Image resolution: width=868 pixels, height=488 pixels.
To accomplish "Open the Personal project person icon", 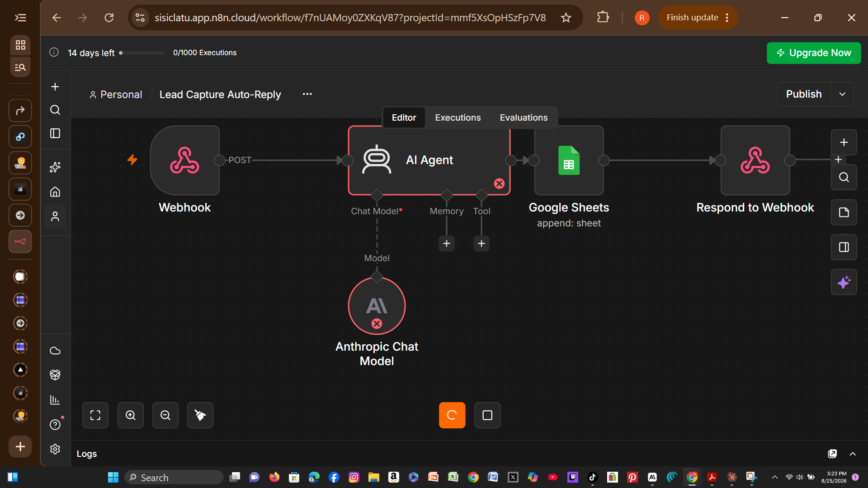I will [x=55, y=217].
